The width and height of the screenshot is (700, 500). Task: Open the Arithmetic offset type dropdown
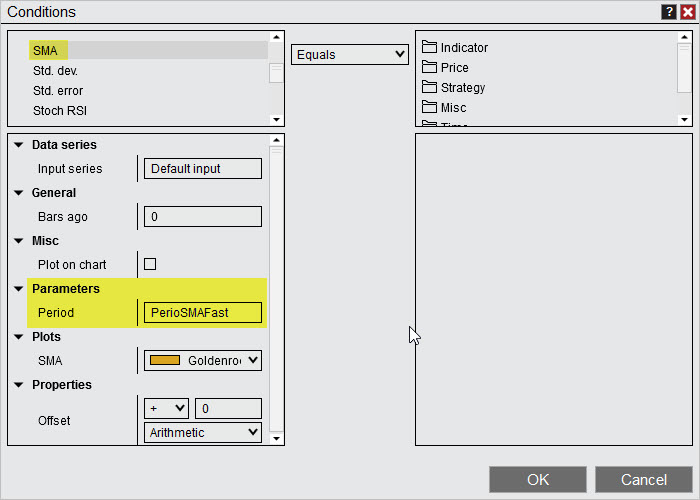point(203,433)
